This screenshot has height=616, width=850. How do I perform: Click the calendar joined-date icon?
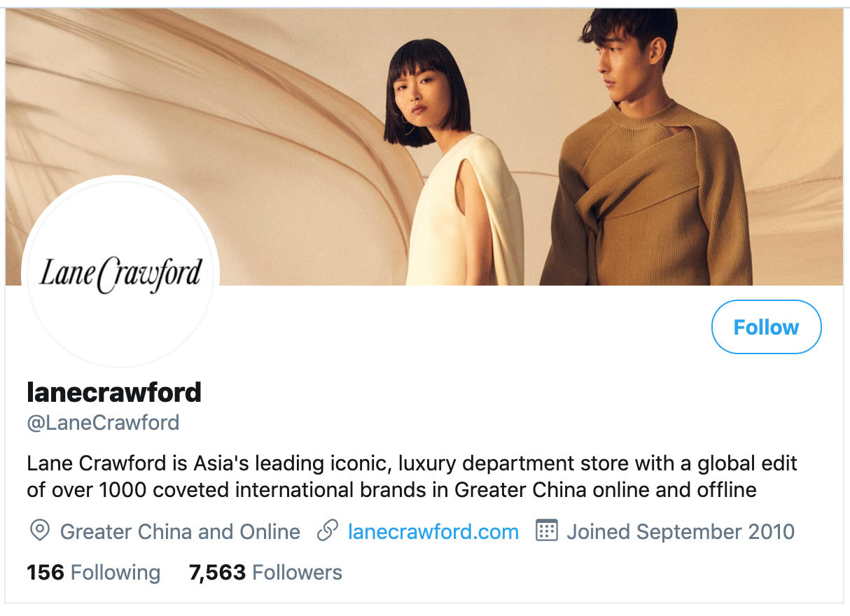coord(546,531)
